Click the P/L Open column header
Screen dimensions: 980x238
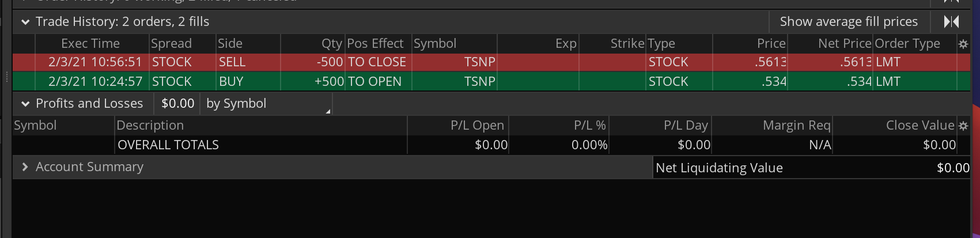pos(477,126)
